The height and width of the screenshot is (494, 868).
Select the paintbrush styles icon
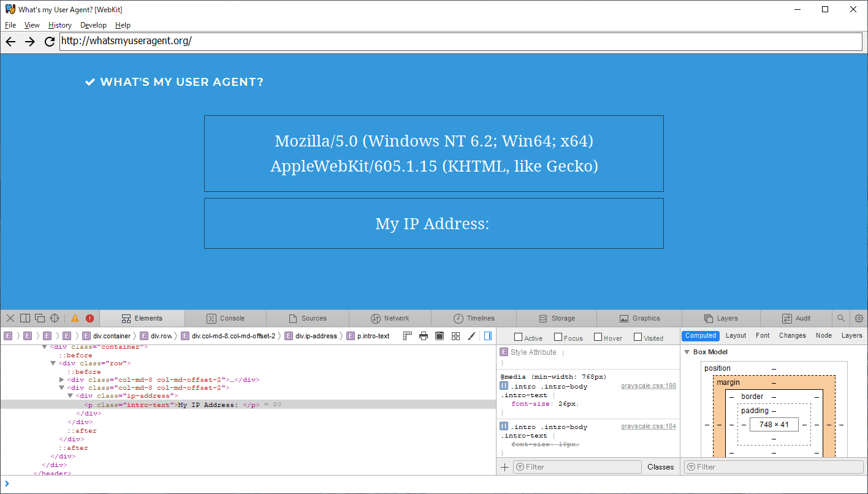[x=471, y=335]
